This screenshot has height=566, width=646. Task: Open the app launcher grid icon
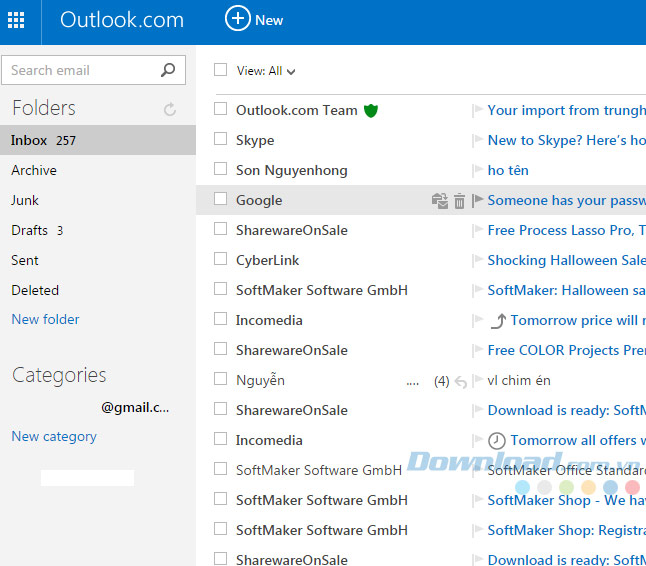click(x=16, y=20)
